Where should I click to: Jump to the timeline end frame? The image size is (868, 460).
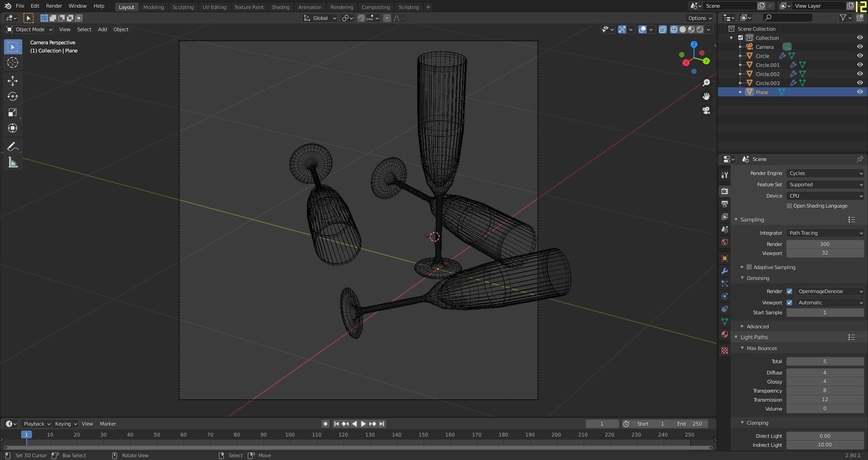pos(382,424)
